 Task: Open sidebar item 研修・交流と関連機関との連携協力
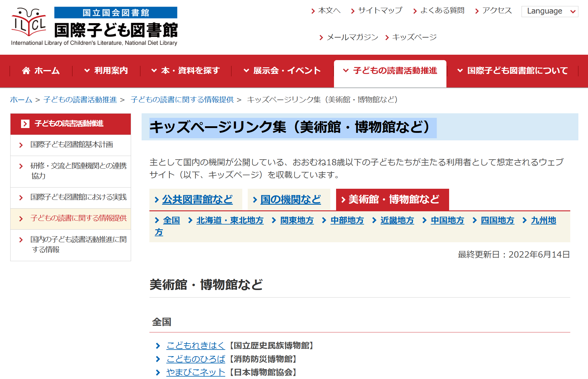click(x=71, y=171)
